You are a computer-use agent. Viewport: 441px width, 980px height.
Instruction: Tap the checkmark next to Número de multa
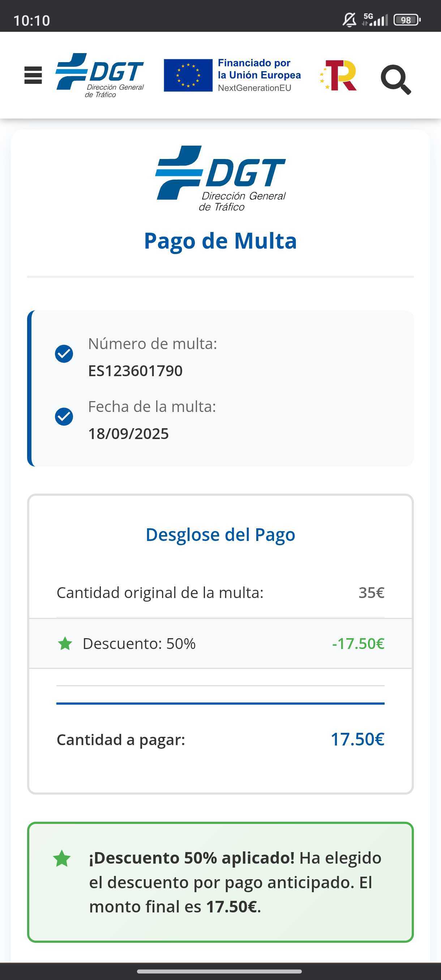64,354
